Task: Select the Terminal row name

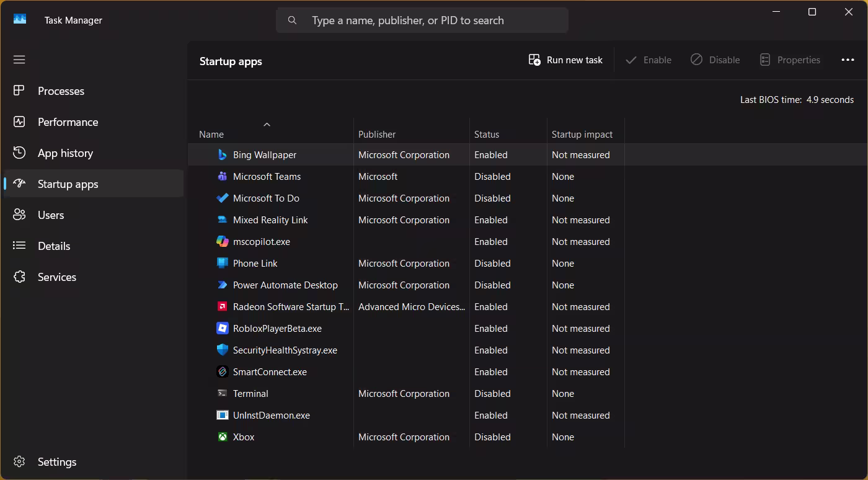Action: (x=250, y=394)
